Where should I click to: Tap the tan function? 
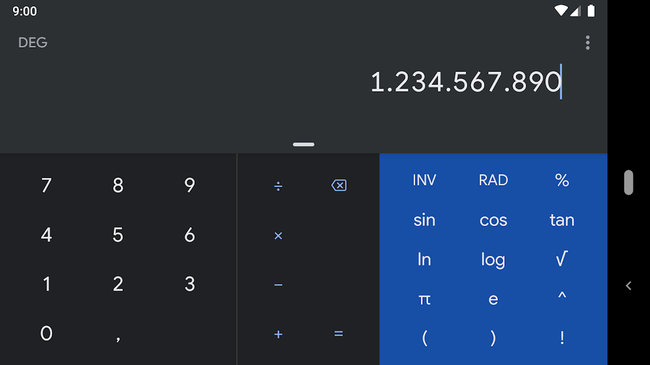point(562,220)
